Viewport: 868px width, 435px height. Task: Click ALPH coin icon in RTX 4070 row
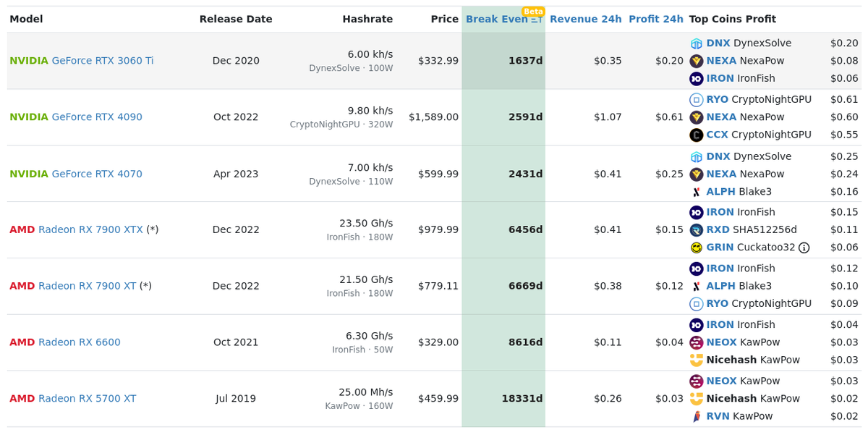(x=697, y=192)
